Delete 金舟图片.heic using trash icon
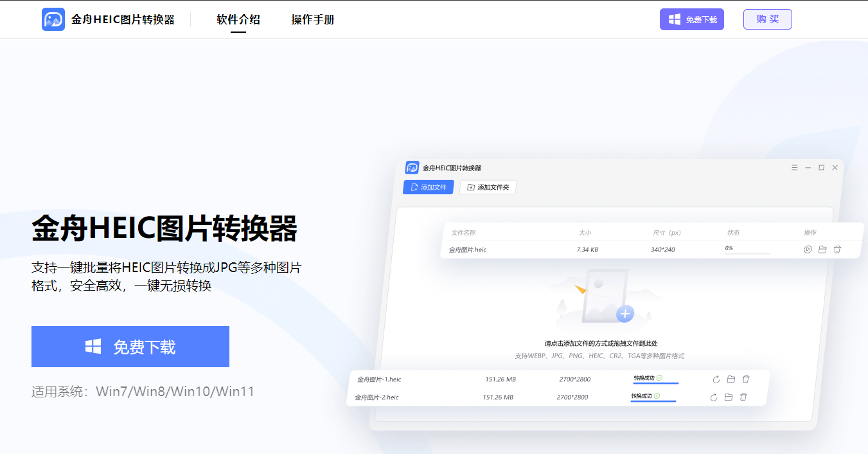This screenshot has width=868, height=454. pyautogui.click(x=837, y=250)
